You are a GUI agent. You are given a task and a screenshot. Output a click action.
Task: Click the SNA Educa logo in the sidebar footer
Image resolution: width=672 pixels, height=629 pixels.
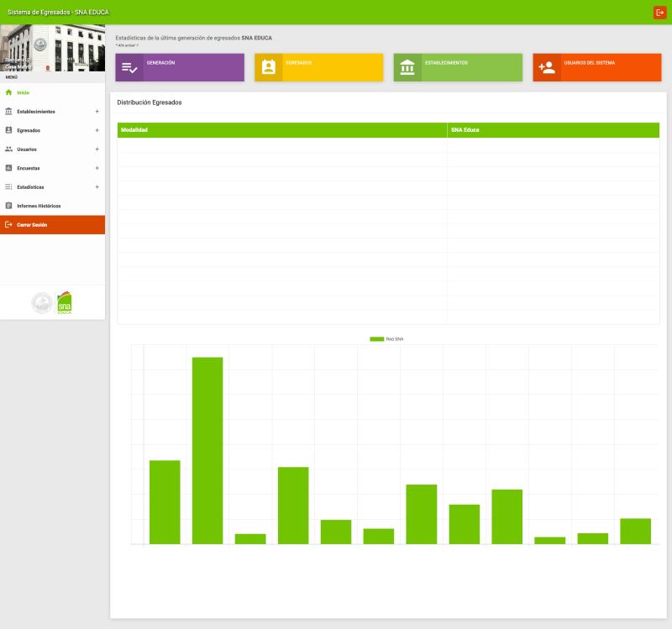coord(65,303)
